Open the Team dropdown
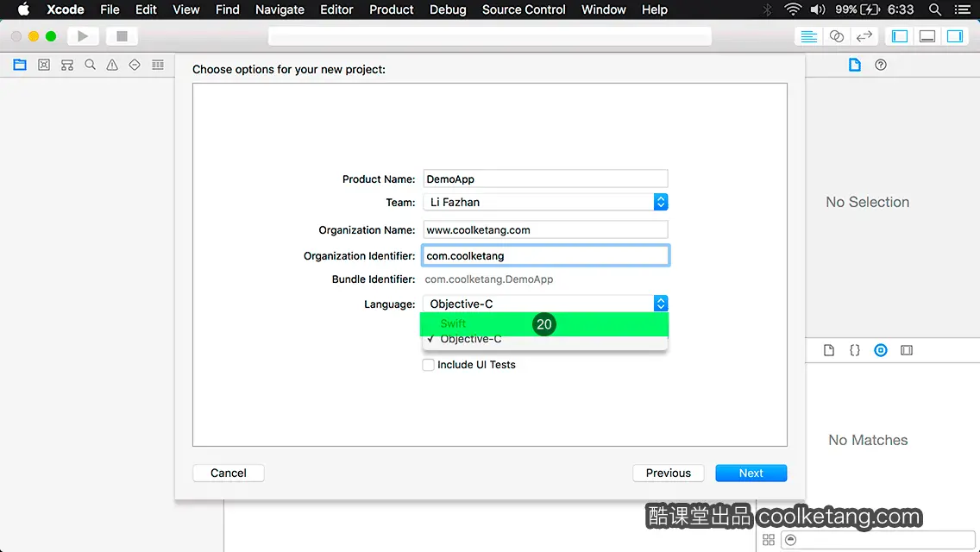980x552 pixels. pos(545,202)
